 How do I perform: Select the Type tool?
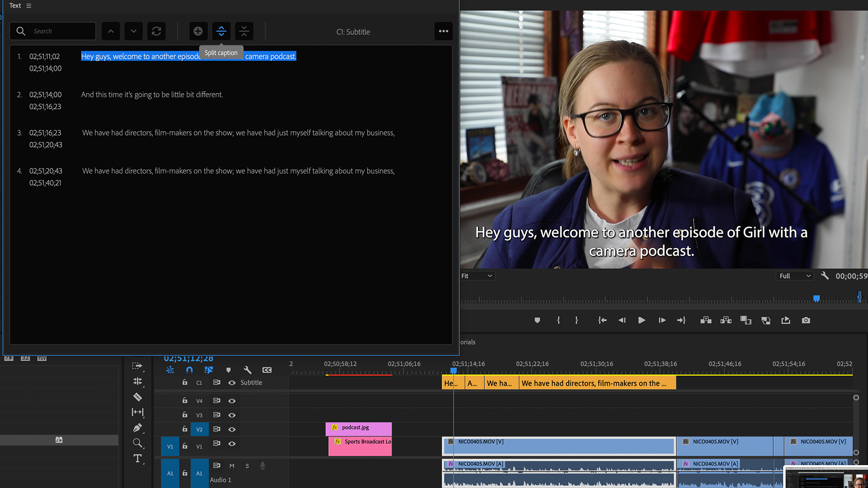pos(137,459)
